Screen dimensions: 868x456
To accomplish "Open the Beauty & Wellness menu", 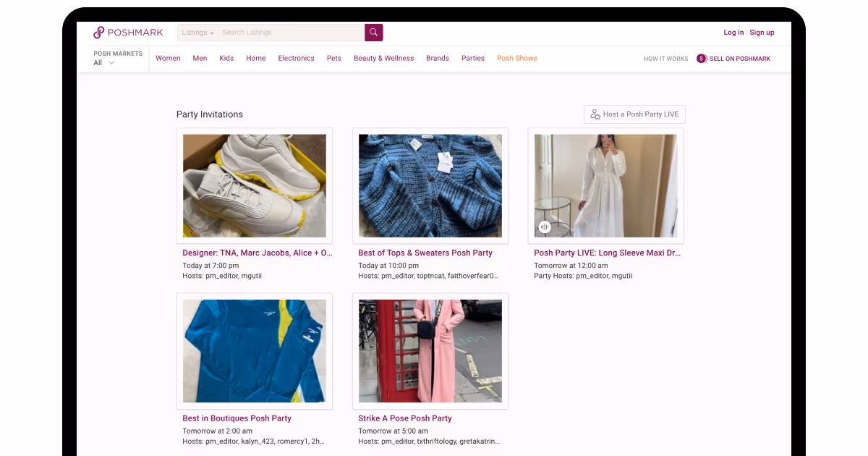I will [x=383, y=59].
